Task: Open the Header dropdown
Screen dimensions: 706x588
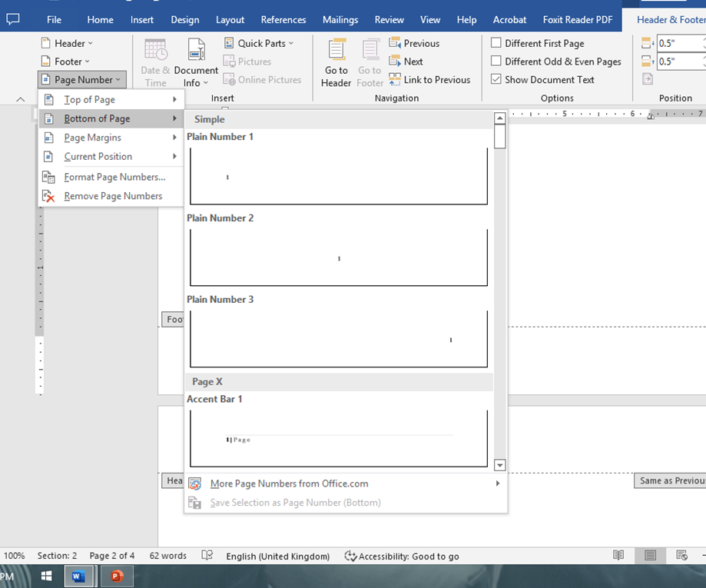Action: (67, 43)
